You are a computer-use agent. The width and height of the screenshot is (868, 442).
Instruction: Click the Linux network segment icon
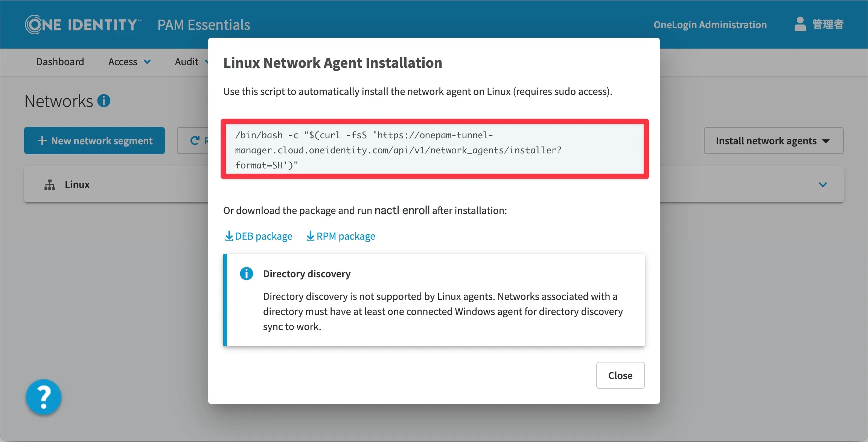[x=50, y=185]
